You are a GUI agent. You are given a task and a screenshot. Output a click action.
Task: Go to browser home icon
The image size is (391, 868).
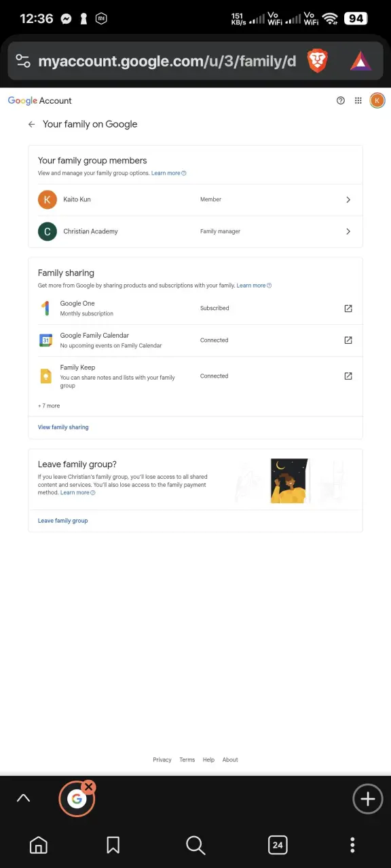pyautogui.click(x=39, y=844)
